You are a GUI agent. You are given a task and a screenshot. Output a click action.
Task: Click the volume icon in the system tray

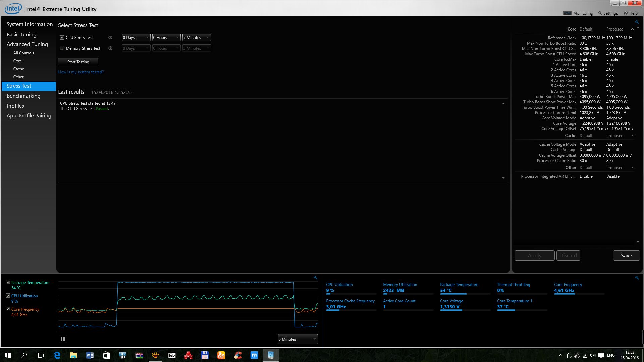(593, 355)
